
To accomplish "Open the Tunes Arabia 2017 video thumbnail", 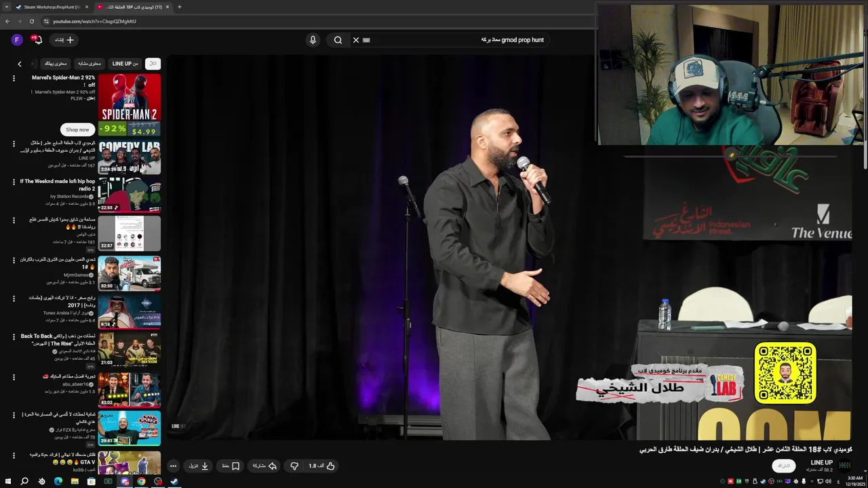I will click(130, 311).
